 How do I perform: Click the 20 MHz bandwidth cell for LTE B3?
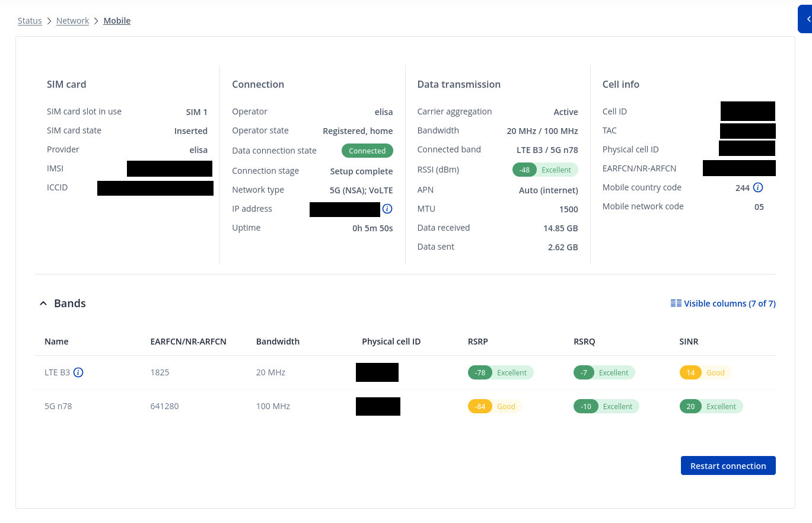[270, 372]
